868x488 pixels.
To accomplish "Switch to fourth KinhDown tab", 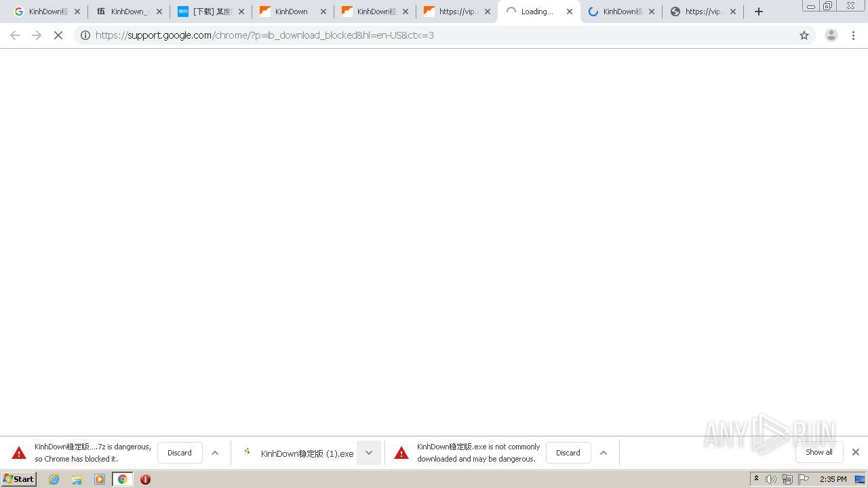I will click(293, 12).
